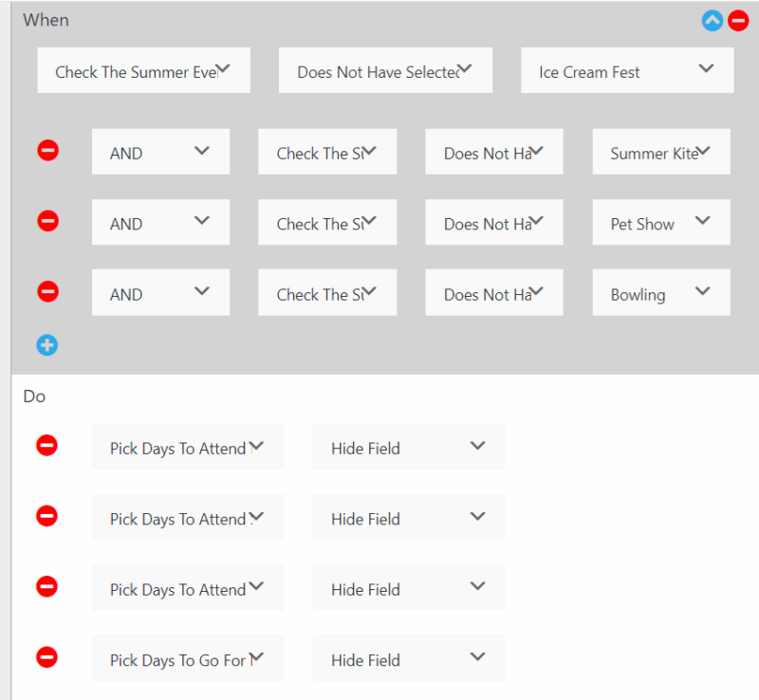Screen dimensions: 759x700
Task: Remove the Pet Show condition row
Action: (47, 221)
